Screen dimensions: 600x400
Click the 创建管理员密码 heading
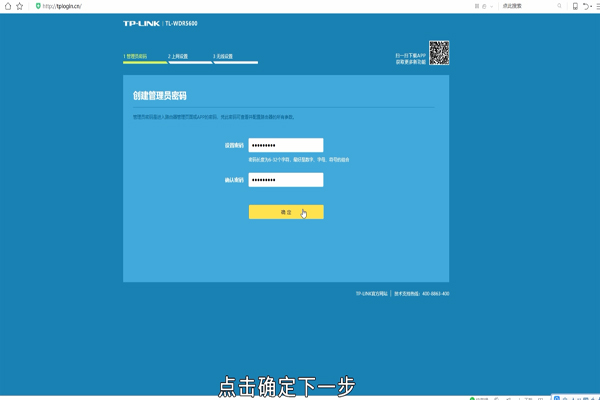pos(160,96)
